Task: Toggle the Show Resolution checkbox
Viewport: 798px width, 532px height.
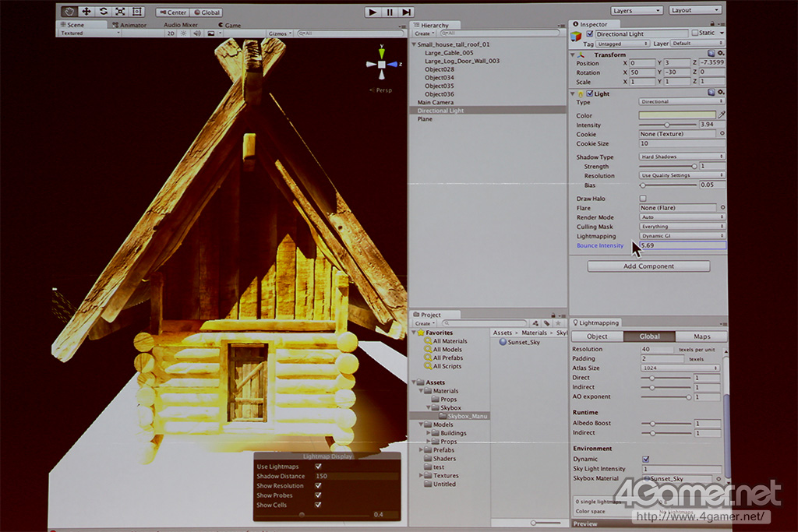Action: pos(318,486)
